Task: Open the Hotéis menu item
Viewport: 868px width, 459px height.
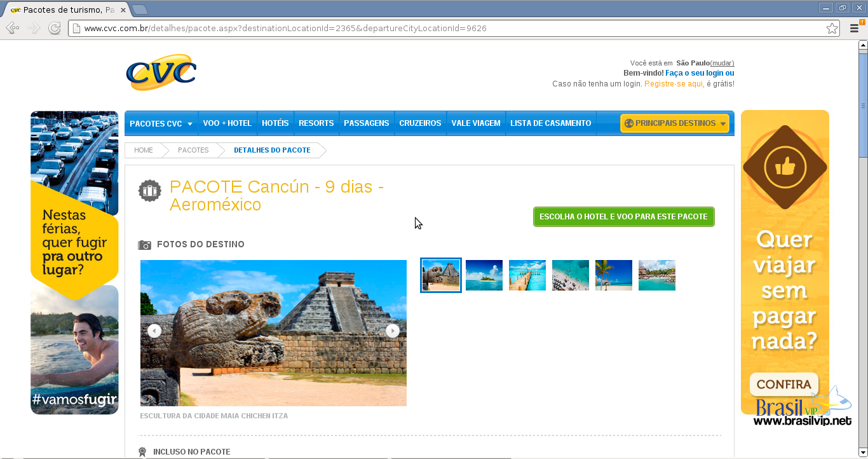Action: click(x=275, y=123)
